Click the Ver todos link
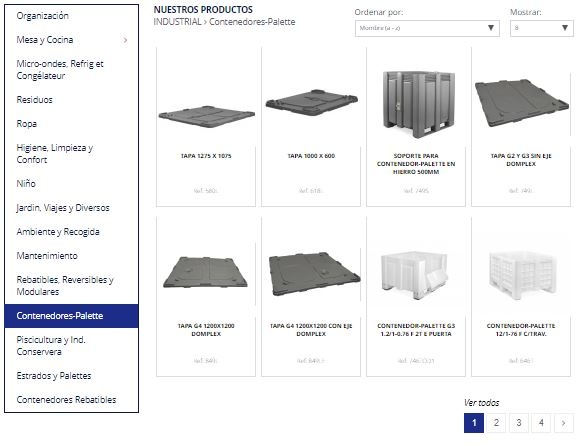The height and width of the screenshot is (445, 580). point(481,402)
